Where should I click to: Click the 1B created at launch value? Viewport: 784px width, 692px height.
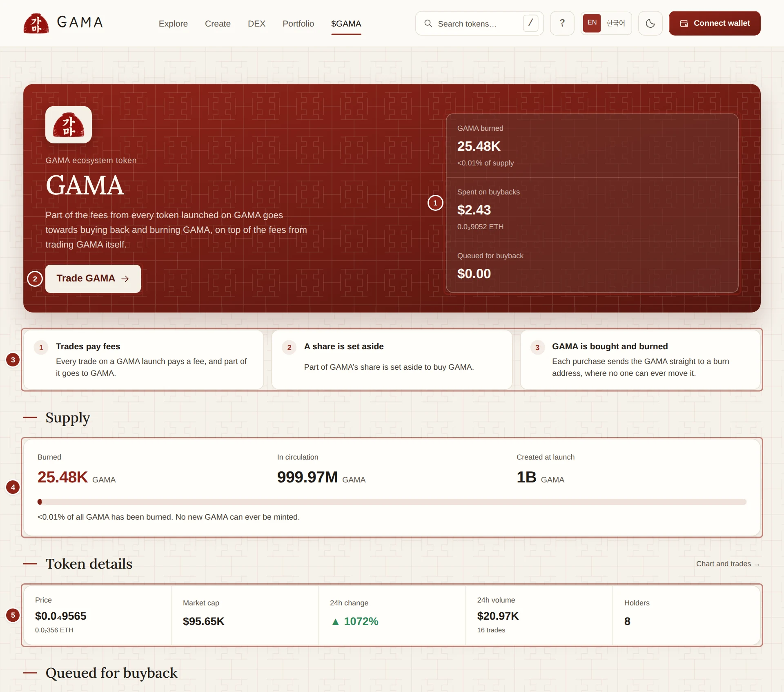tap(526, 477)
